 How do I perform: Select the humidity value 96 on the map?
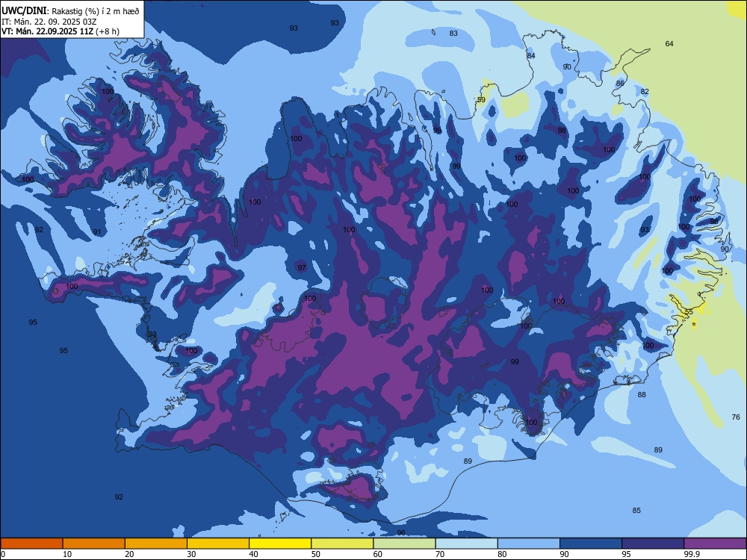pyautogui.click(x=401, y=533)
